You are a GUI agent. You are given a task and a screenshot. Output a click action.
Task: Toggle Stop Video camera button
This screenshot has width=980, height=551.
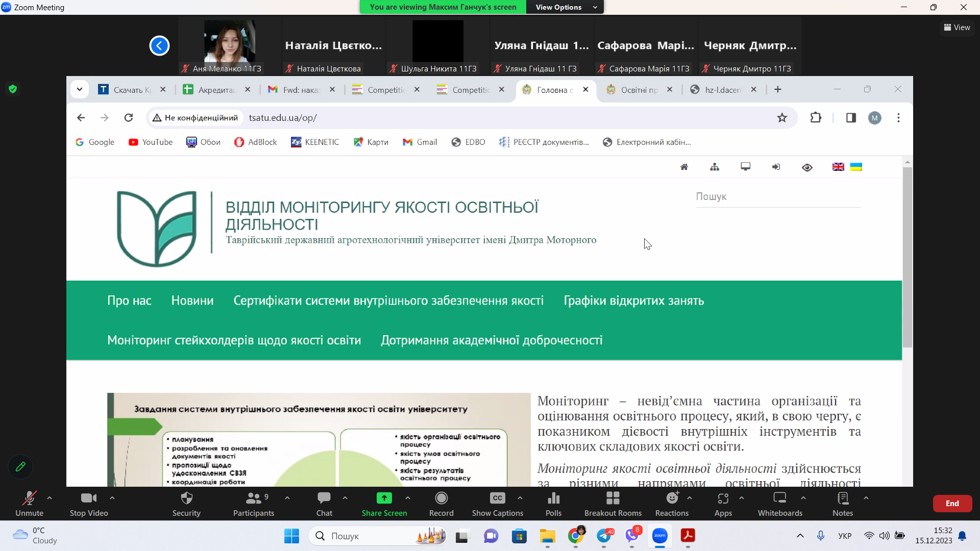click(x=89, y=503)
